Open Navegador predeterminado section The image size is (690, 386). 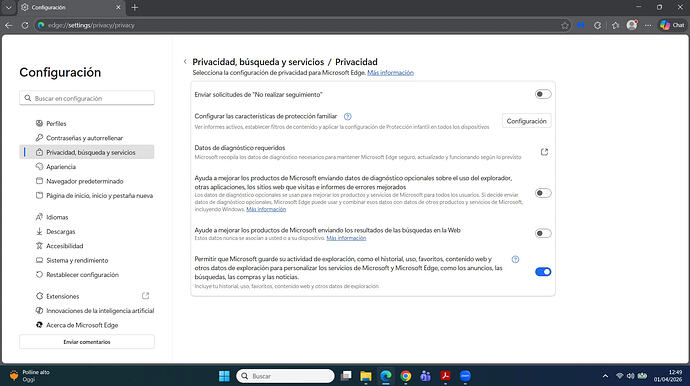point(87,181)
